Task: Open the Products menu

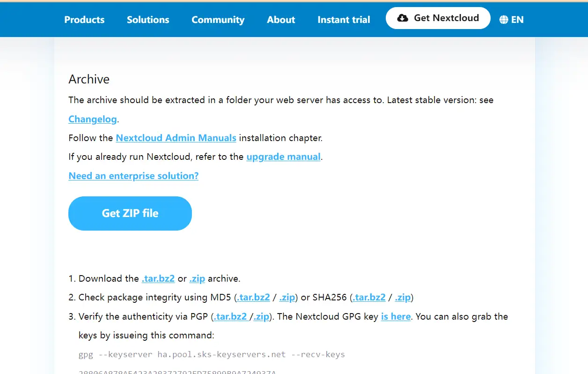Action: tap(84, 20)
